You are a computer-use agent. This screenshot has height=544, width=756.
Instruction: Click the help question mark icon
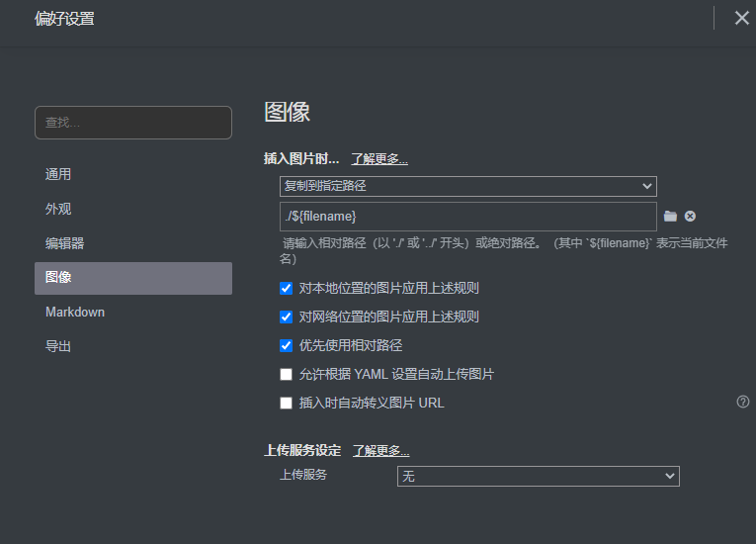(x=743, y=402)
